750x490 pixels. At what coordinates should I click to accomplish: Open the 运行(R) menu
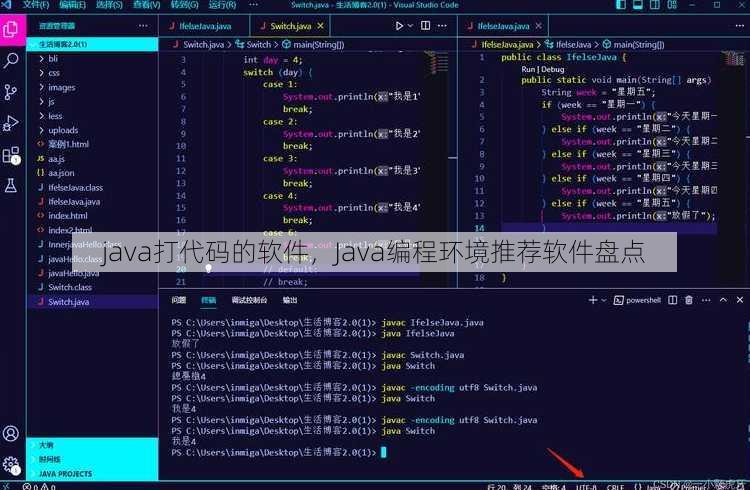[222, 5]
